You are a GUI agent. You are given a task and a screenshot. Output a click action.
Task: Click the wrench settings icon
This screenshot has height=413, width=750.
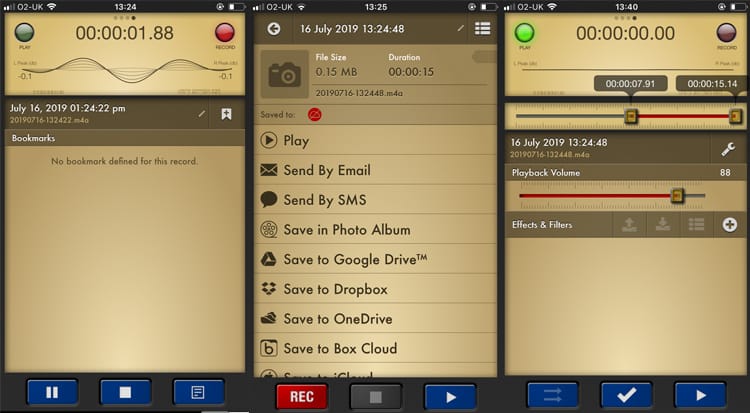pyautogui.click(x=729, y=148)
